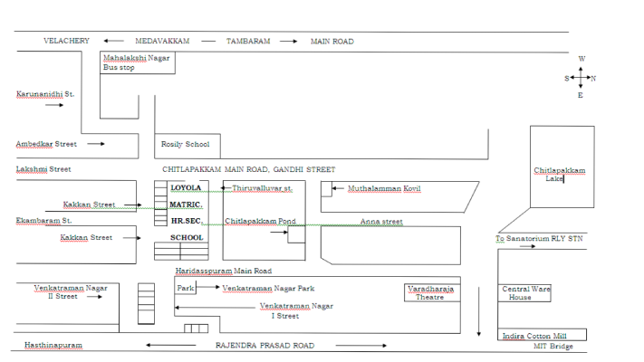Screen dimensions: 644x362
Task: Select the compass S letter
Action: [567, 79]
